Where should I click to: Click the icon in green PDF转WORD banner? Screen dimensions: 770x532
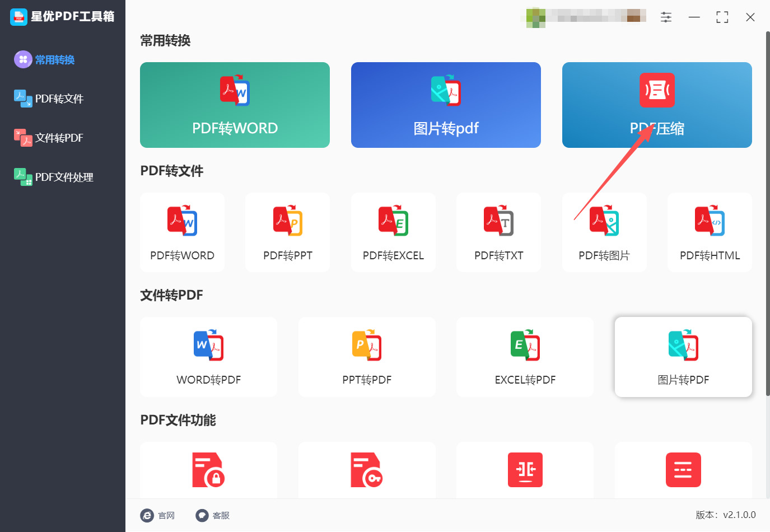235,90
